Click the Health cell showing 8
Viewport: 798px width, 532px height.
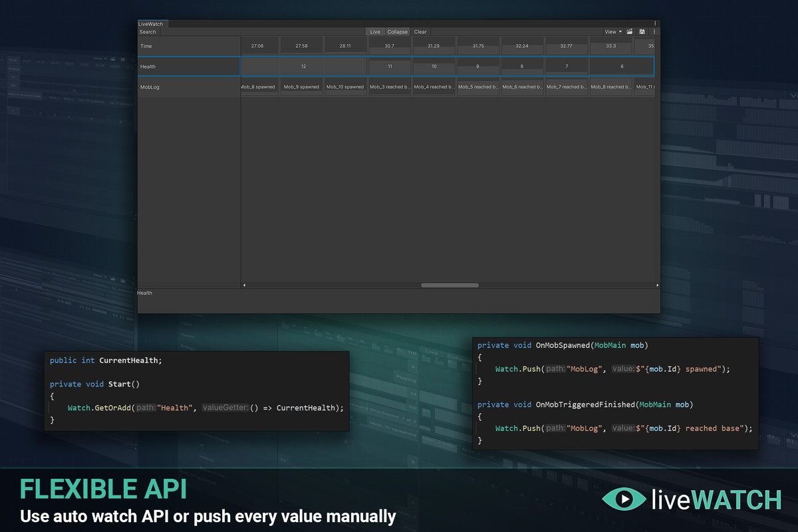click(522, 66)
